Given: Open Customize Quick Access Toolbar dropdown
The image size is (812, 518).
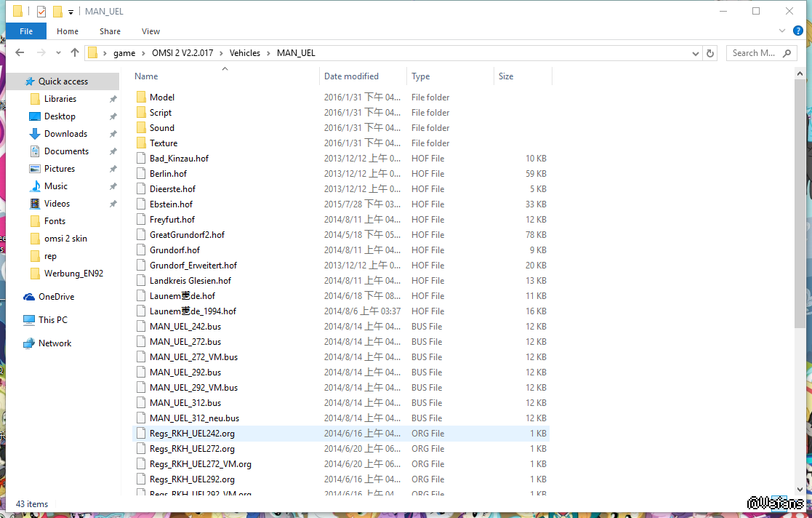Looking at the screenshot, I should click(x=71, y=12).
